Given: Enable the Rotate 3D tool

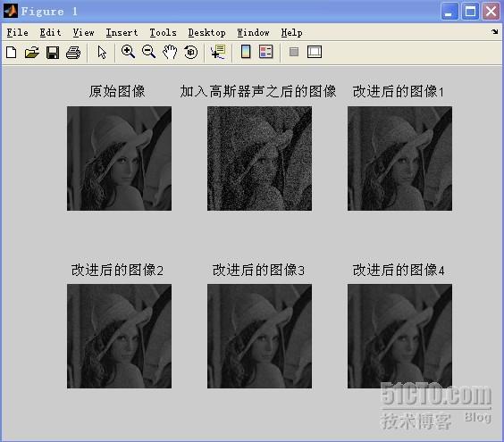Looking at the screenshot, I should (x=191, y=52).
